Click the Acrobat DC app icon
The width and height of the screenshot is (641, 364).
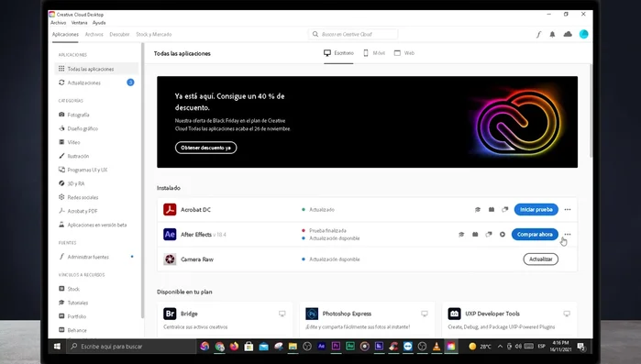pyautogui.click(x=170, y=210)
